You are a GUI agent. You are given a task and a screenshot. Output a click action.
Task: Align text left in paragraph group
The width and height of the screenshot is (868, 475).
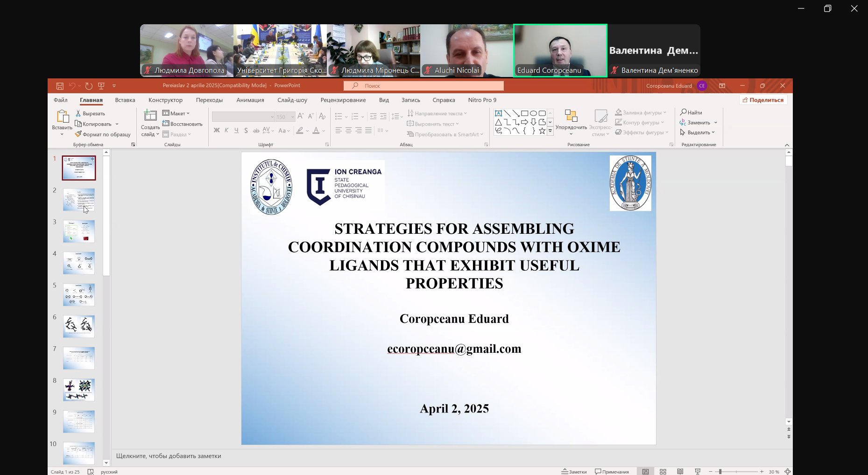click(339, 131)
